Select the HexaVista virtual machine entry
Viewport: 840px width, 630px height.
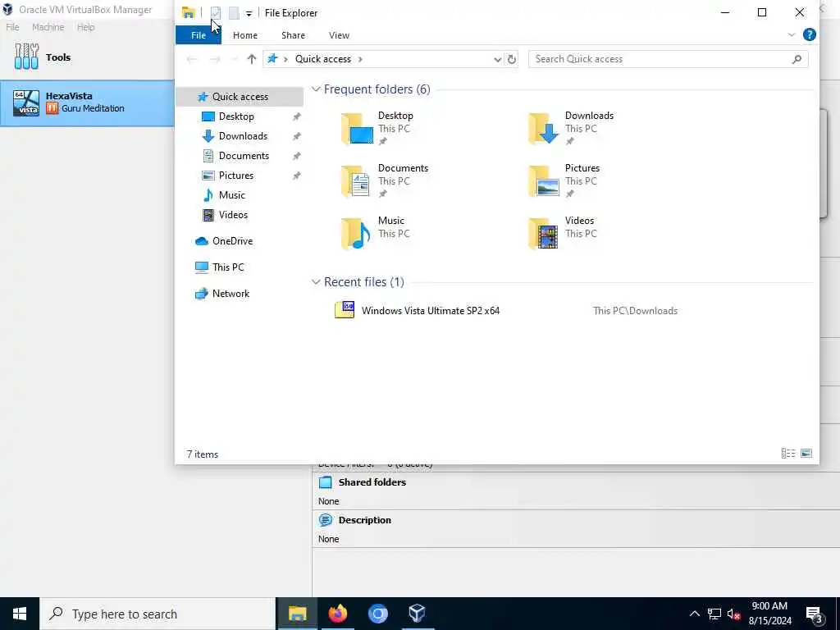pos(87,103)
